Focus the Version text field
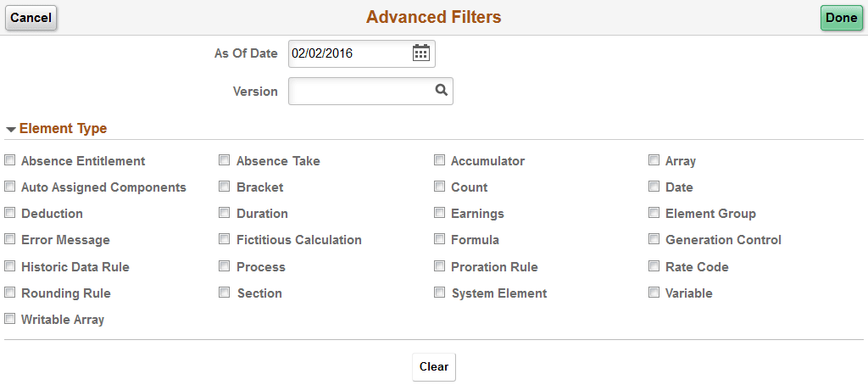Viewport: 868px width, 385px height. 360,92
